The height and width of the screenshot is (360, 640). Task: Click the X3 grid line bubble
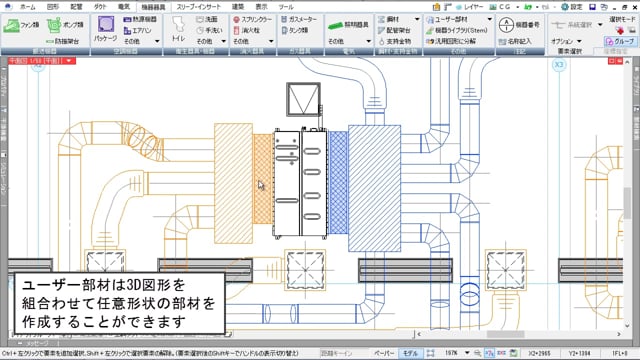pos(559,64)
